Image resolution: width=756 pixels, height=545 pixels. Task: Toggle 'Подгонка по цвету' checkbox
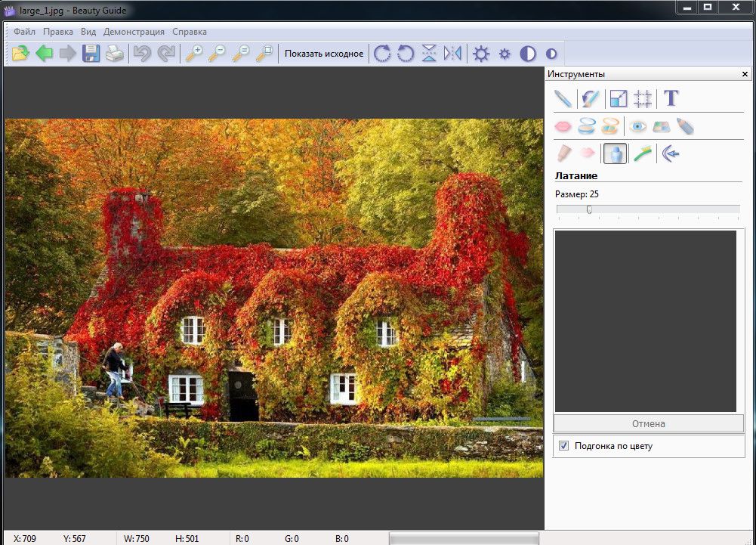coord(563,445)
